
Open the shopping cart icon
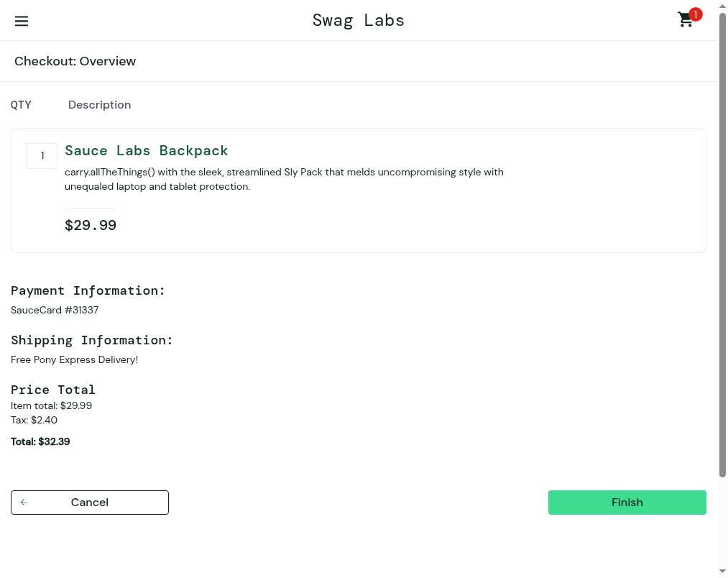[686, 20]
